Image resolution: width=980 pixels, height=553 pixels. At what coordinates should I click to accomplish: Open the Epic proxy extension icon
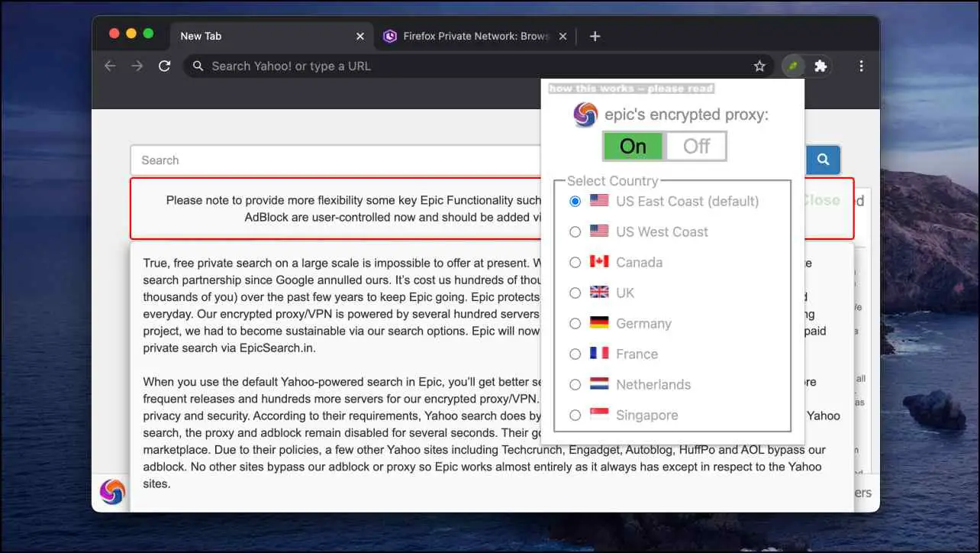click(x=793, y=66)
